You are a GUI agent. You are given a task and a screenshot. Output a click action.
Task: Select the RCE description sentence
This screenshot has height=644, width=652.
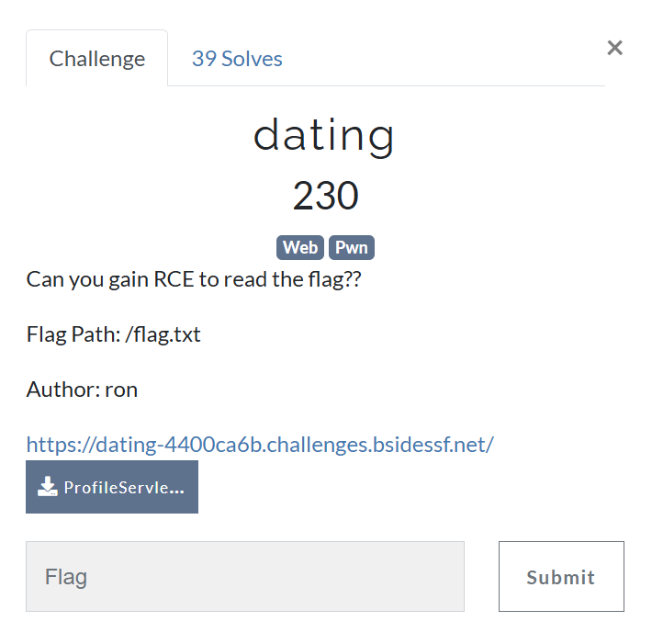tap(194, 279)
